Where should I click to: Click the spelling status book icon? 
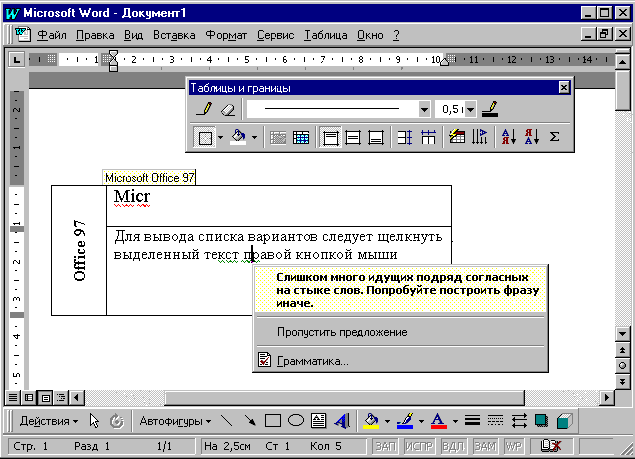pos(551,446)
